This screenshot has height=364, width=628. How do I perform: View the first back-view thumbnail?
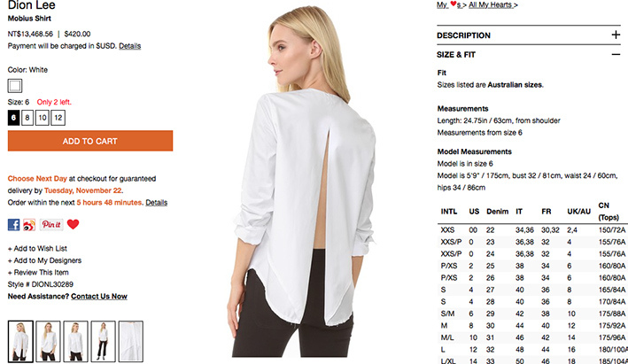tap(20, 342)
